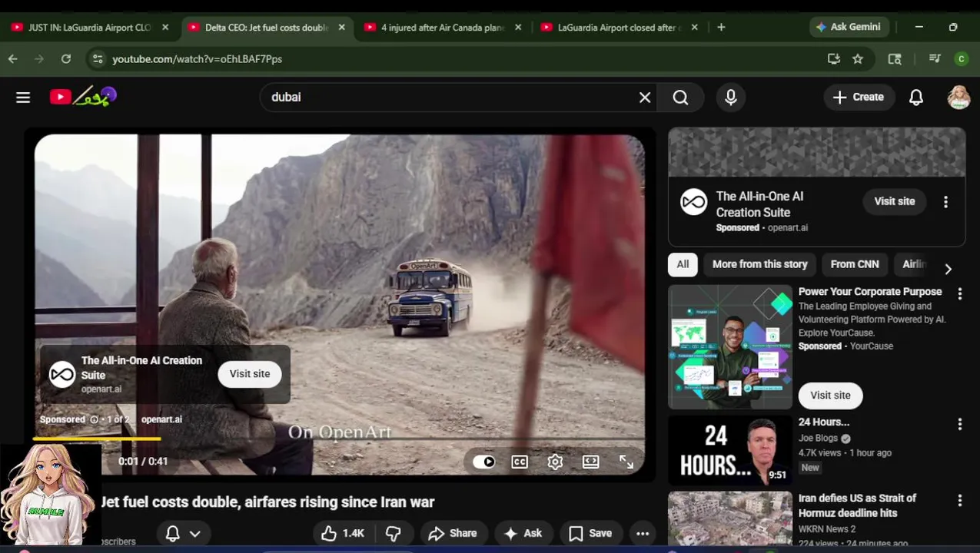Open the openart.ai link in video ad

pyautogui.click(x=161, y=419)
